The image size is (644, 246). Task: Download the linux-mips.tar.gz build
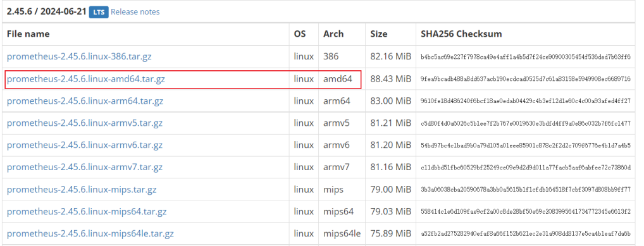click(82, 190)
